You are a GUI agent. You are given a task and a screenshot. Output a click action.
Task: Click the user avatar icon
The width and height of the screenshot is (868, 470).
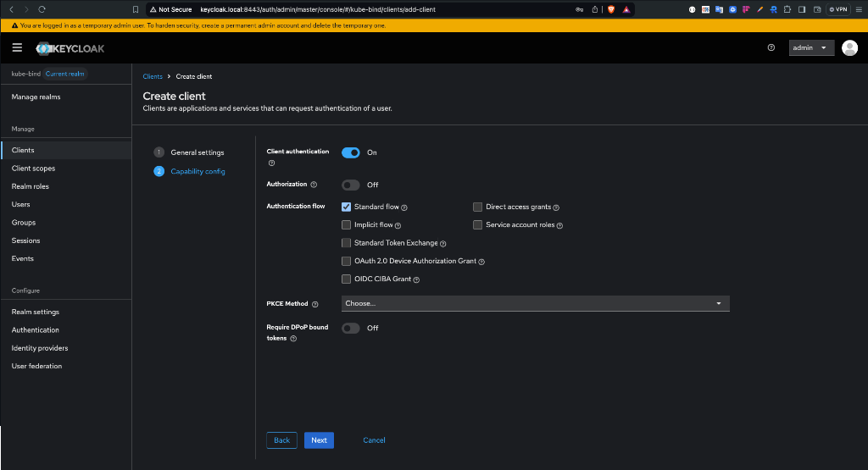849,48
